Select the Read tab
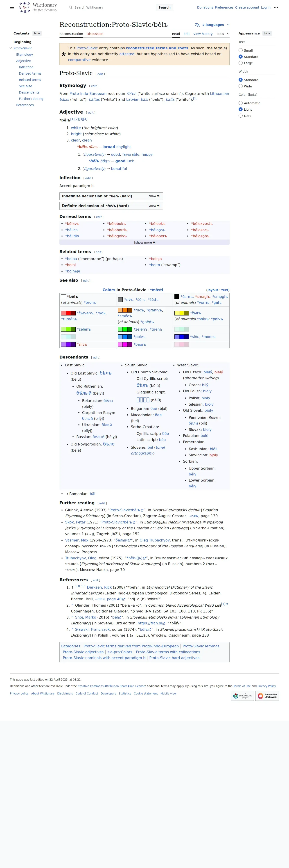The width and height of the screenshot is (289, 868). pos(176,34)
